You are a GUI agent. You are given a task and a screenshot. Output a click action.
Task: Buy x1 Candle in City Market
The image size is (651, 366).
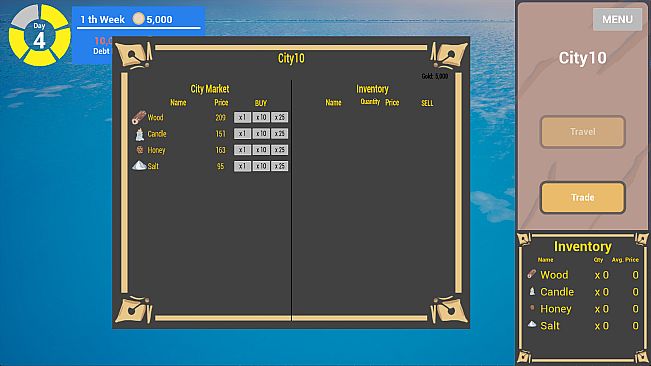(242, 134)
